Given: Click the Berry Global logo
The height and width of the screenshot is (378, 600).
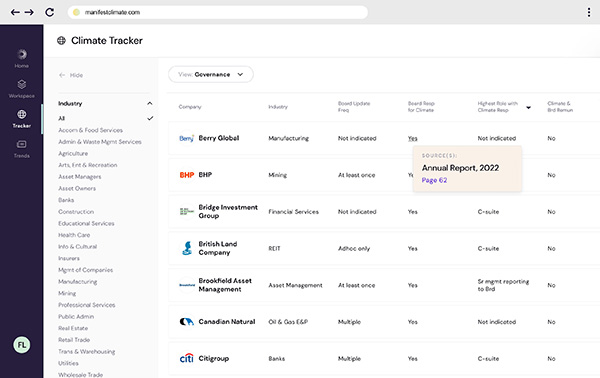Looking at the screenshot, I should [187, 138].
